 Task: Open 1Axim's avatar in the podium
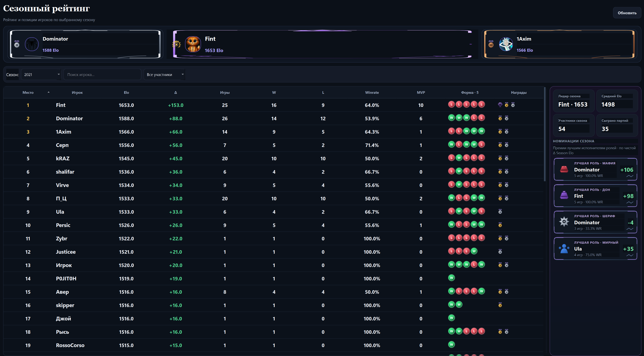coord(506,44)
